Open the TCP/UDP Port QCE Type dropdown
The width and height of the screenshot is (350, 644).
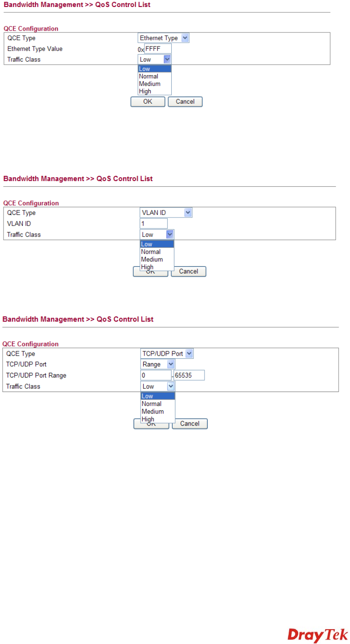[x=167, y=353]
